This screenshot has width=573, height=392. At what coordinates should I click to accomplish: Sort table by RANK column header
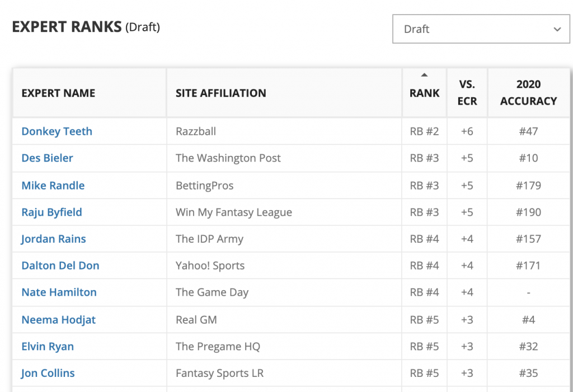click(424, 93)
